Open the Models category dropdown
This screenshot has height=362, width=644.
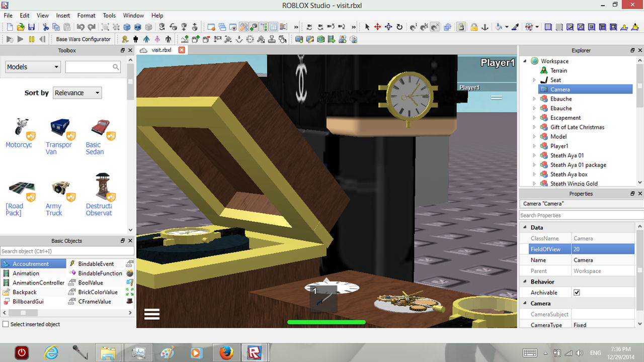point(33,67)
